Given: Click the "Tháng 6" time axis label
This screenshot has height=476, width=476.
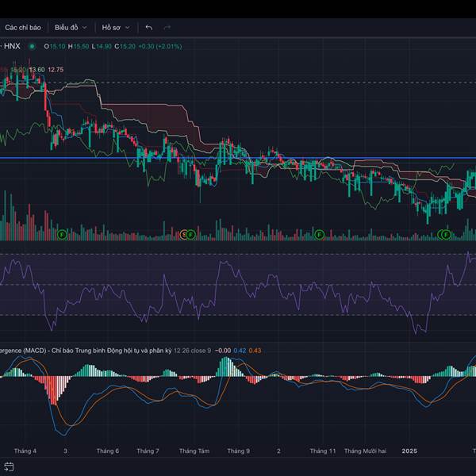Looking at the screenshot, I should point(107,451).
